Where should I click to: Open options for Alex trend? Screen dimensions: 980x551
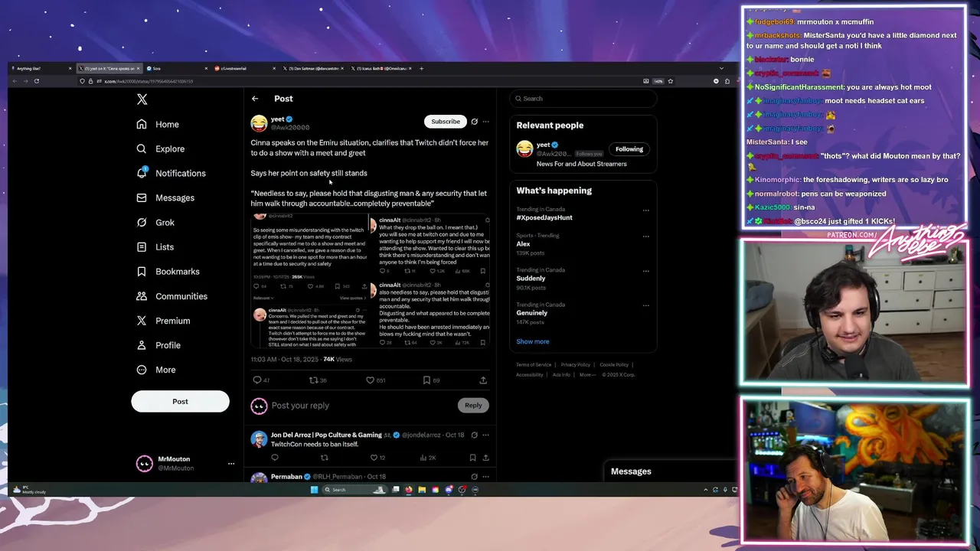[x=645, y=236]
